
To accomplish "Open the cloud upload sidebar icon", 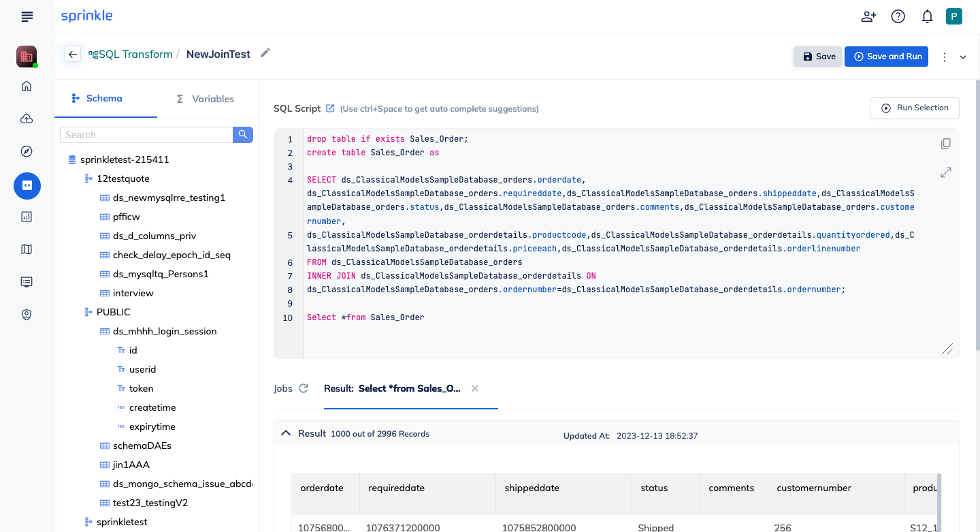I will pos(27,119).
